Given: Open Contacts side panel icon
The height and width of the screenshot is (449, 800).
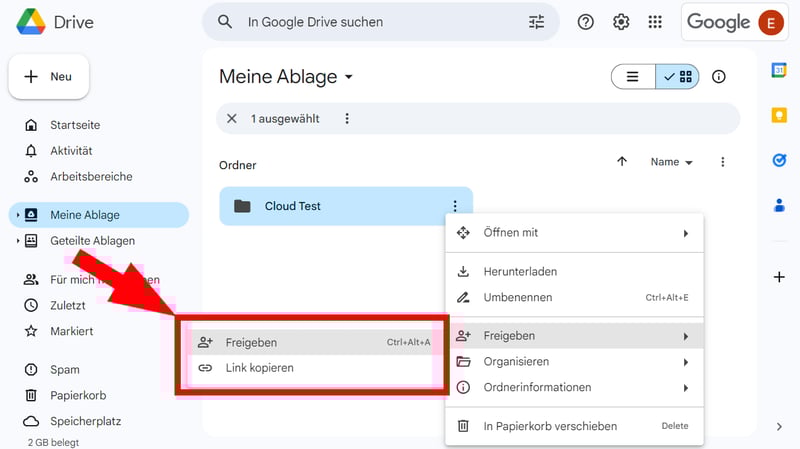Looking at the screenshot, I should tap(779, 205).
